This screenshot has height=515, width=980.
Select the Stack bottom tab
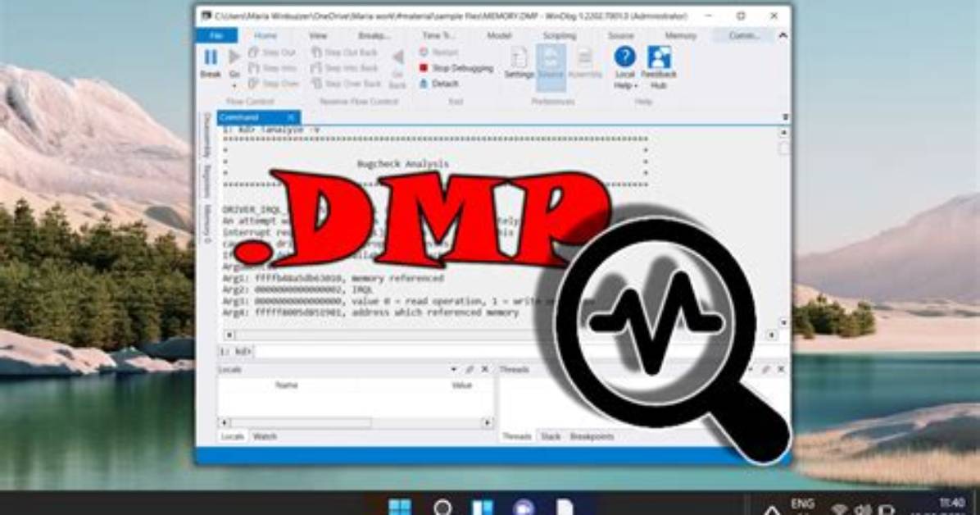(551, 437)
